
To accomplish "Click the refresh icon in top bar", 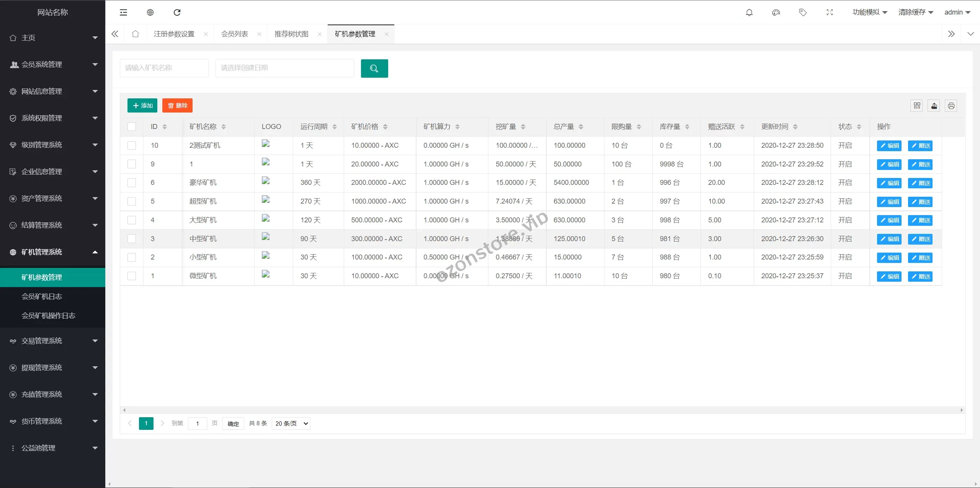I will [177, 13].
